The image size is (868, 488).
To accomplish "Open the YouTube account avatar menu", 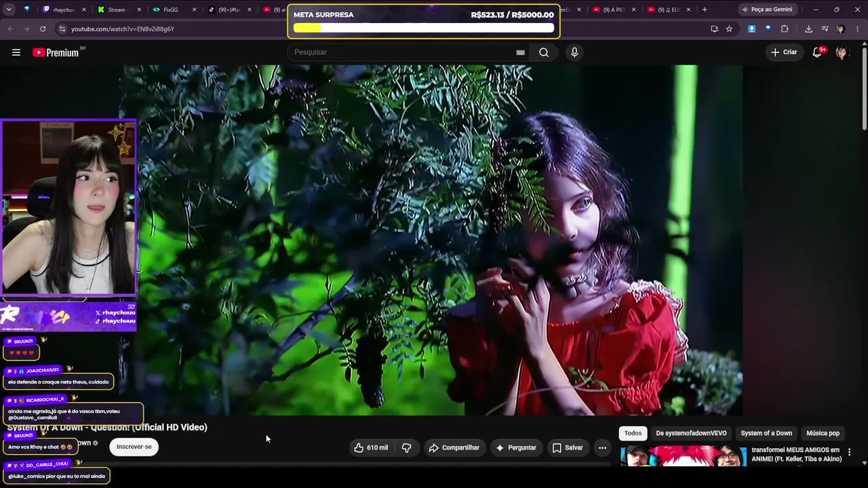I will point(842,52).
